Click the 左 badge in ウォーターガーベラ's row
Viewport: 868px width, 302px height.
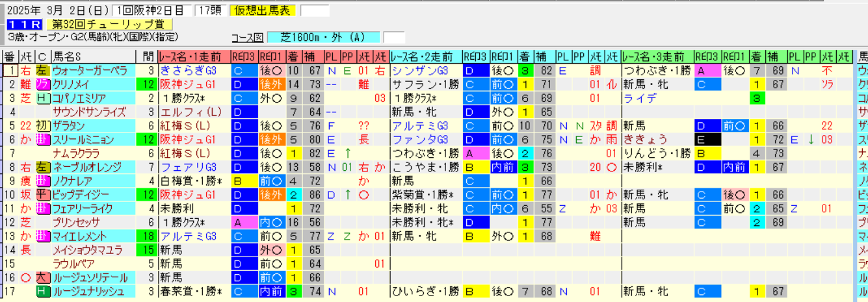coord(42,70)
